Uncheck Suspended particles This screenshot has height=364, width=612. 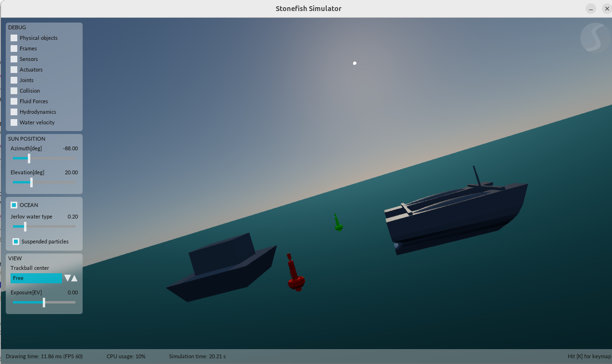click(16, 242)
